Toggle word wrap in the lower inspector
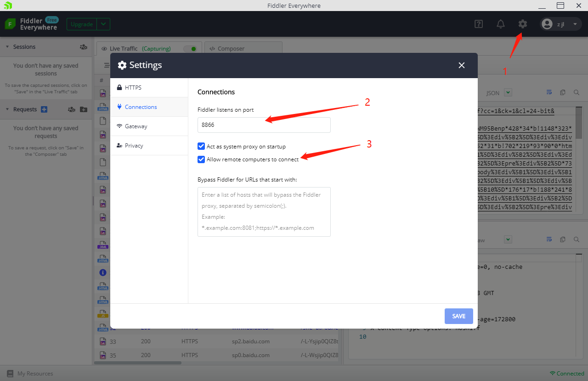The width and height of the screenshot is (588, 381). point(549,239)
